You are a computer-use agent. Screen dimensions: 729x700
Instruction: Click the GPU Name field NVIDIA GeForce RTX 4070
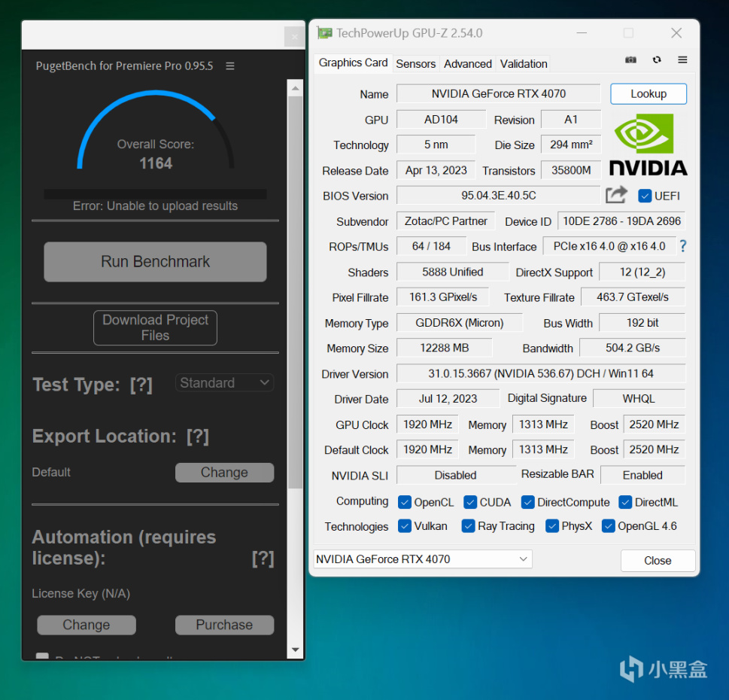click(498, 94)
